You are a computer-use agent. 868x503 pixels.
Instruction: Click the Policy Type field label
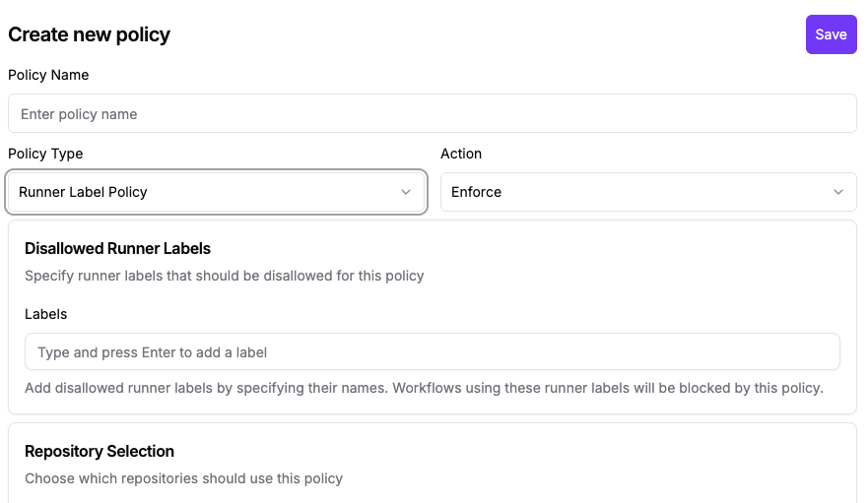45,154
